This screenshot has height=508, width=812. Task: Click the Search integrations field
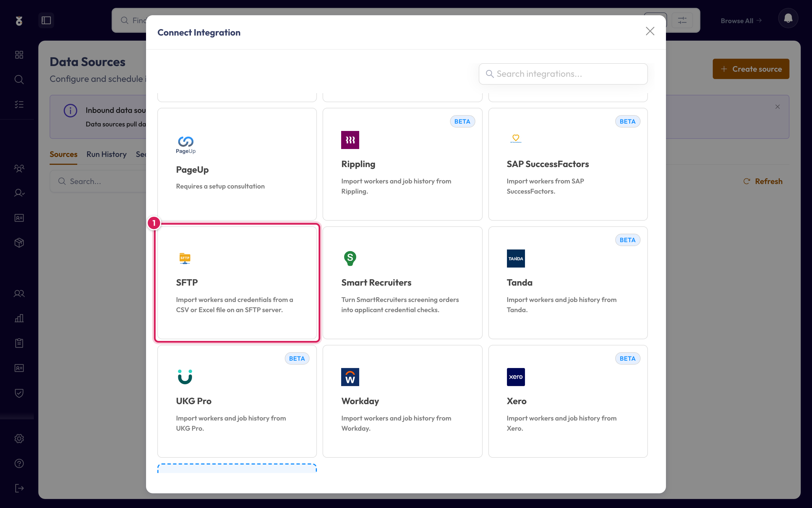563,74
